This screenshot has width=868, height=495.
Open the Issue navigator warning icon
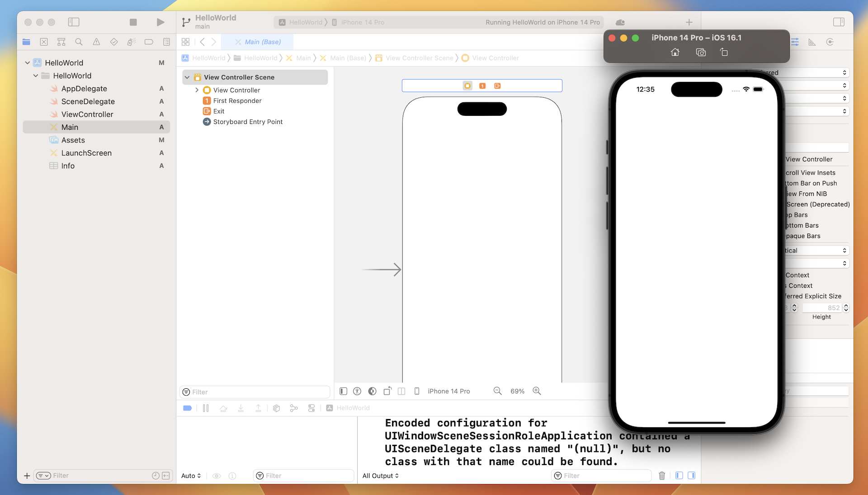coord(96,42)
